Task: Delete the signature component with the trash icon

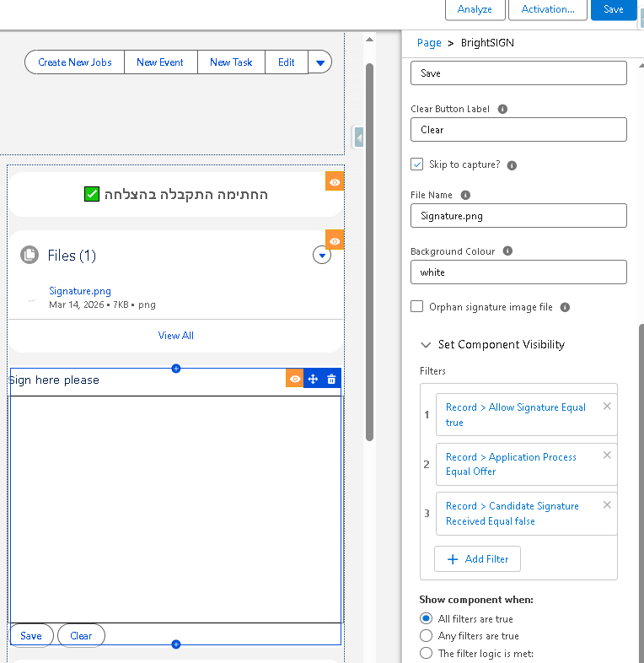Action: 331,380
